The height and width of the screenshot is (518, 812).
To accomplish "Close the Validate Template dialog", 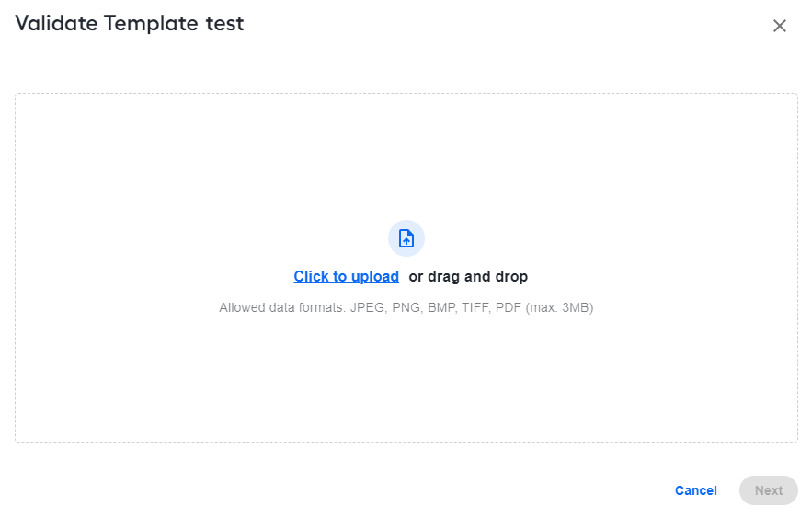I will pos(780,26).
